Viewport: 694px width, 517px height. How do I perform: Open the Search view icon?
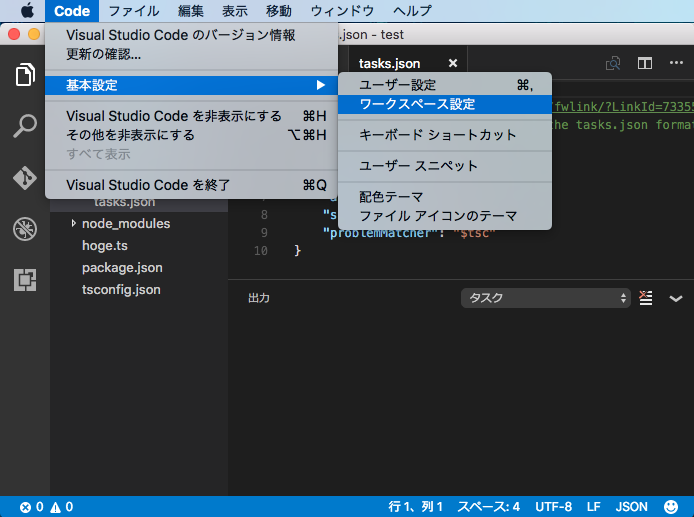click(x=25, y=126)
